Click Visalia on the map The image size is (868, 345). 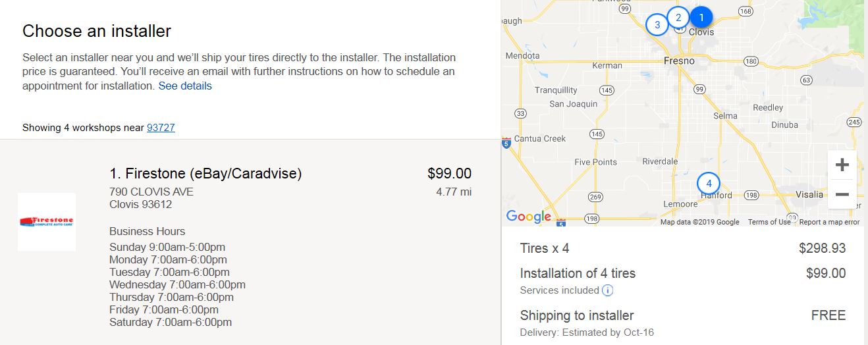coord(809,194)
